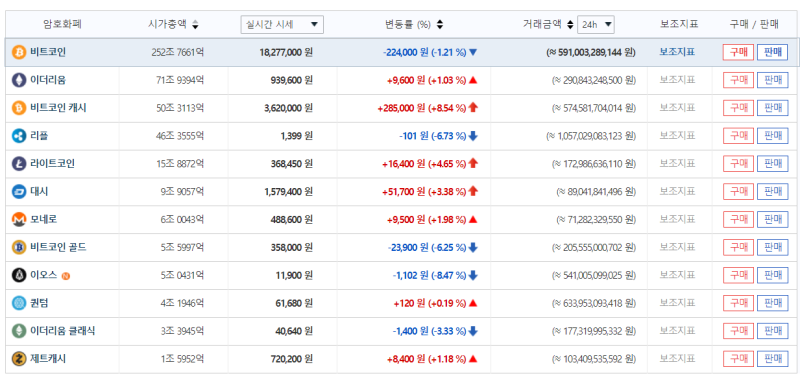Click 구매 in the 이더리움 row
Image resolution: width=800 pixels, height=378 pixels.
pyautogui.click(x=738, y=80)
